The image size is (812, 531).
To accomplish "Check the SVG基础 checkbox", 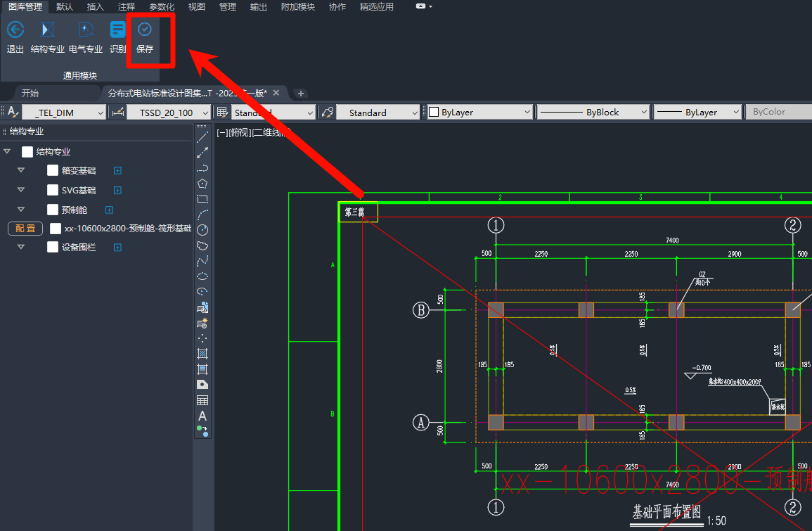I will point(53,190).
